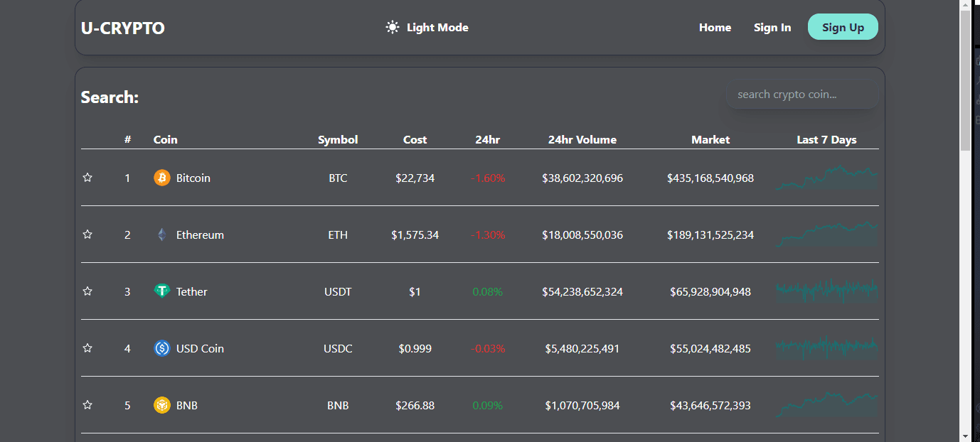Image resolution: width=980 pixels, height=442 pixels.
Task: View BNB's 7-day sparkline chart
Action: pyautogui.click(x=827, y=405)
